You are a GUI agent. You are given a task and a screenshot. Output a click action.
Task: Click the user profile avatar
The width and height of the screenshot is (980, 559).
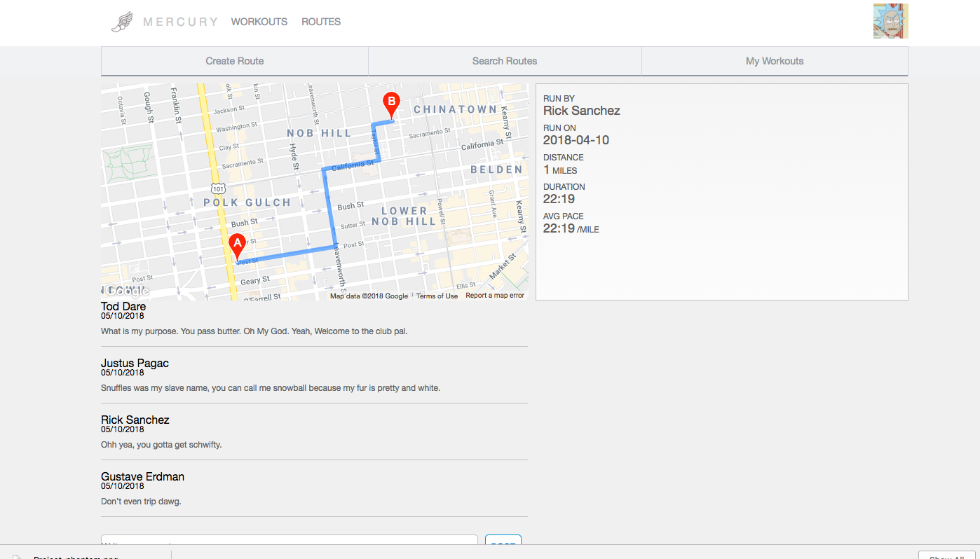tap(890, 21)
